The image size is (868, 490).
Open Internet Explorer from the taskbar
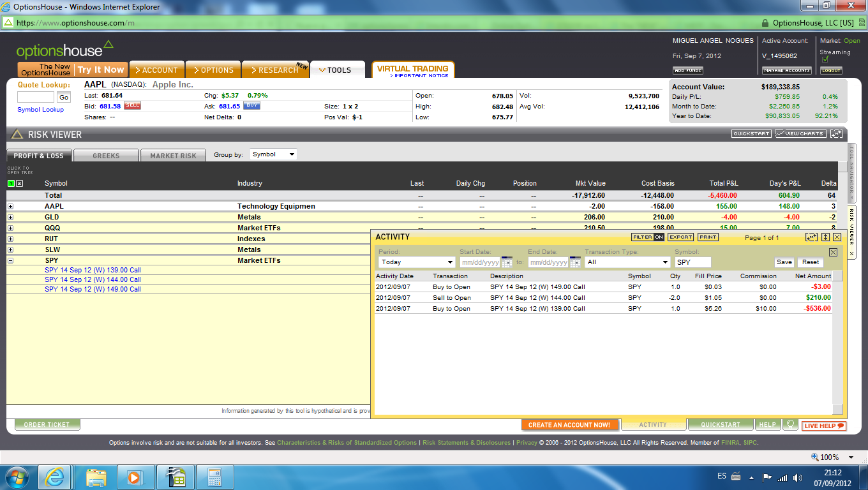pos(54,477)
